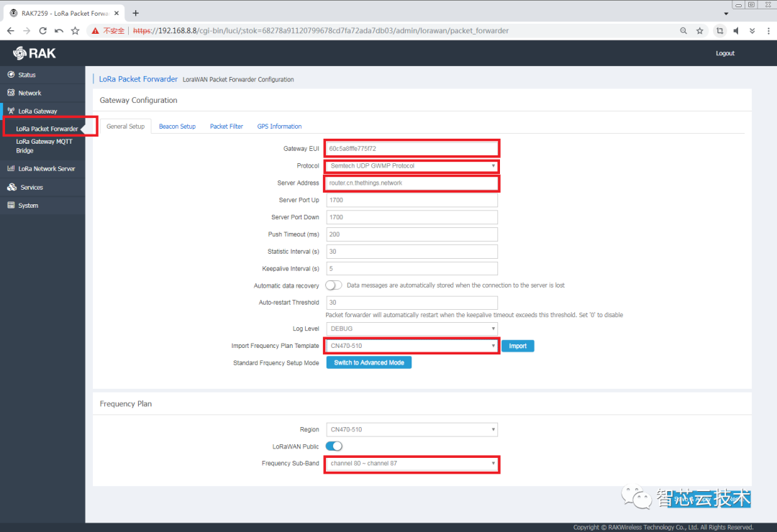Switch to the GPS Information tab
This screenshot has height=532, width=777.
pyautogui.click(x=279, y=127)
